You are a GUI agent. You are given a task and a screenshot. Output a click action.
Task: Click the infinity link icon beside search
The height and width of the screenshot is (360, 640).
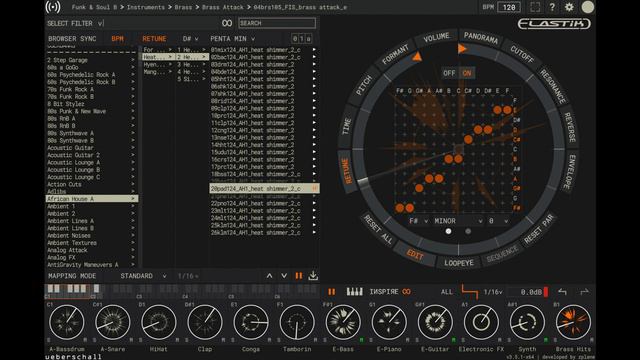click(227, 23)
